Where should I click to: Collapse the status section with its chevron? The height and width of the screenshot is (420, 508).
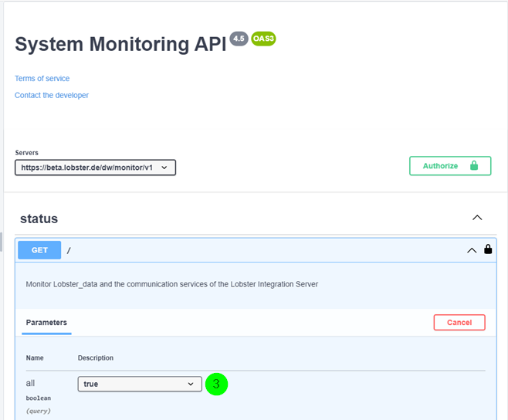coord(477,218)
